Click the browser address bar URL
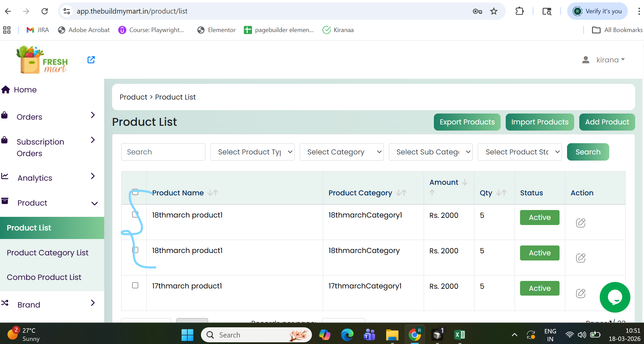Image resolution: width=644 pixels, height=344 pixels. click(x=132, y=11)
